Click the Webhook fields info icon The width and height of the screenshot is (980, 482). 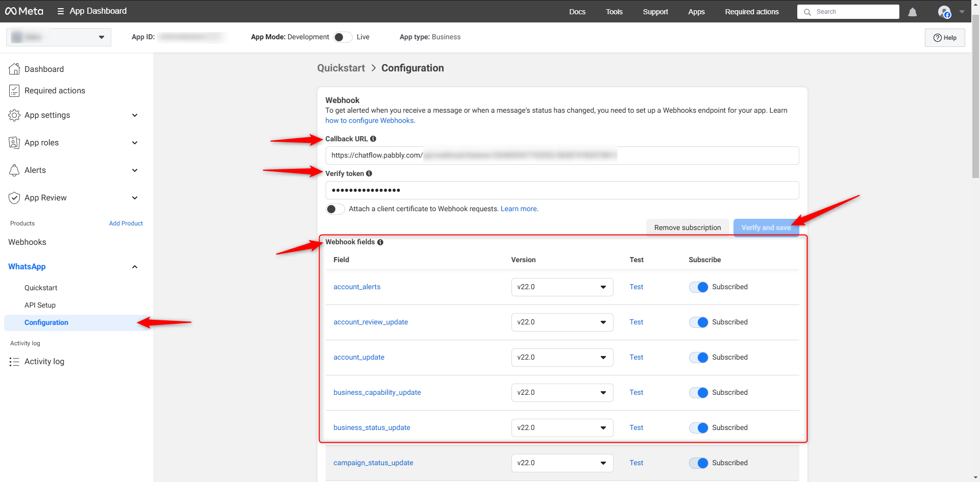(380, 242)
